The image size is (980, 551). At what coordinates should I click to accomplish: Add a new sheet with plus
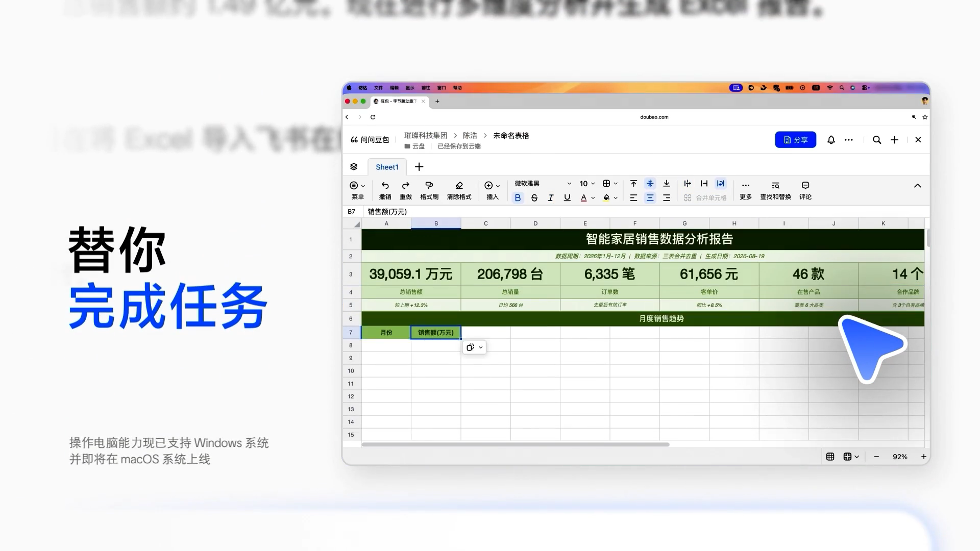pyautogui.click(x=419, y=167)
